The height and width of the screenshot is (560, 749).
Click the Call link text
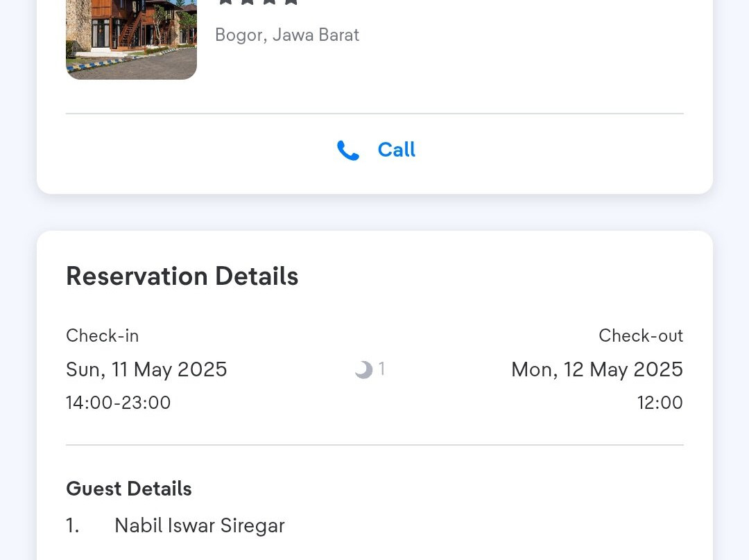pos(397,150)
